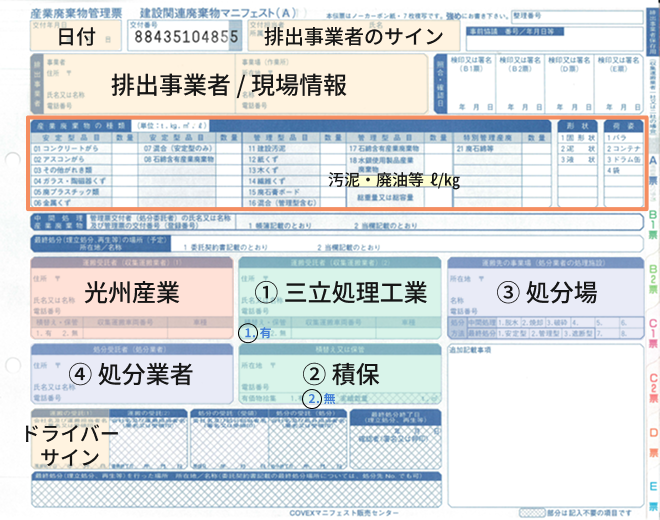Click the 04 ガラス・陶磁器くず row
Screen dimensions: 660x520
[x=72, y=181]
